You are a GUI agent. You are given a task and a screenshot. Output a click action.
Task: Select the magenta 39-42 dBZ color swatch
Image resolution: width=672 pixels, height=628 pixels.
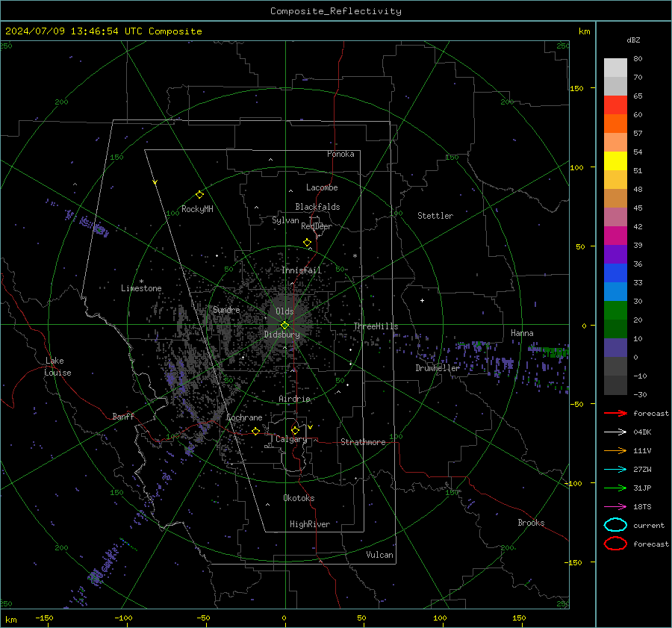615,236
